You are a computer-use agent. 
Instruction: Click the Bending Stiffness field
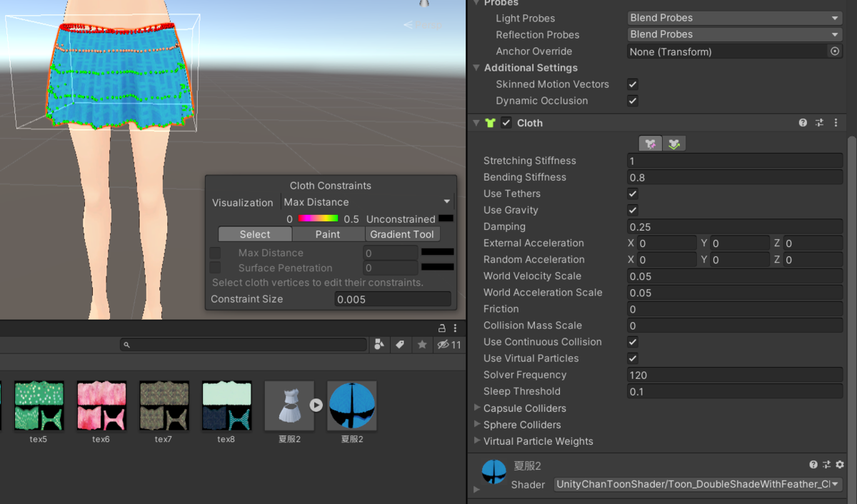coord(735,177)
